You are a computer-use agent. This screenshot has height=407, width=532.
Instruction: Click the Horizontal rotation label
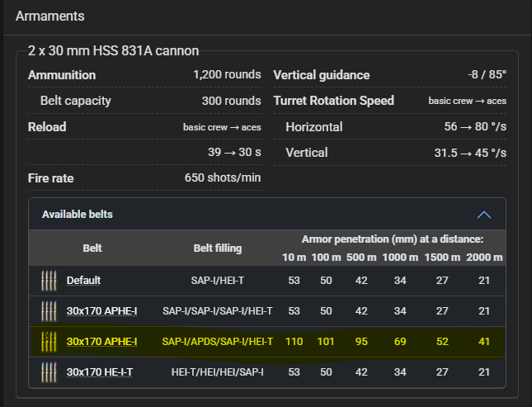point(314,126)
